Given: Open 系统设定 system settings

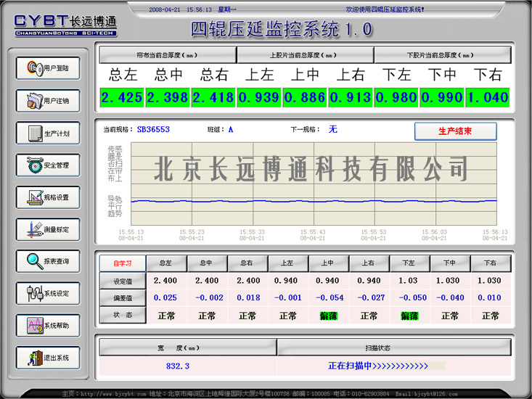Looking at the screenshot, I should coord(48,294).
